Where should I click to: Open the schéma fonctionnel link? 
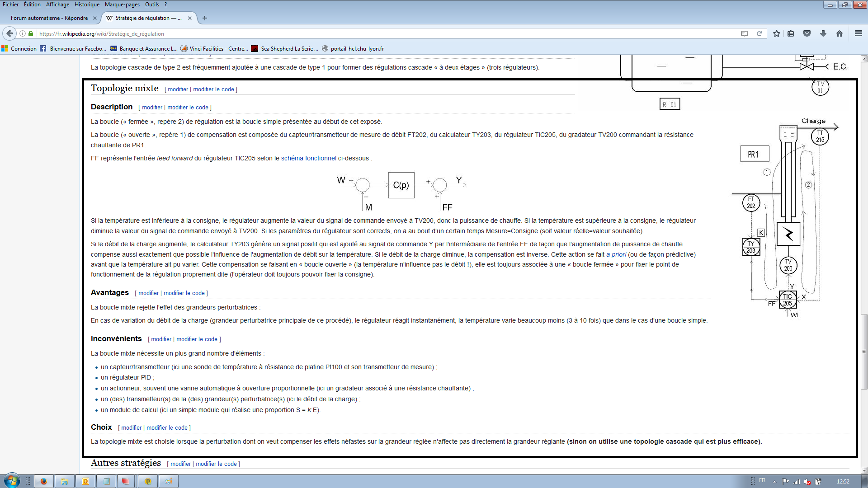click(308, 158)
